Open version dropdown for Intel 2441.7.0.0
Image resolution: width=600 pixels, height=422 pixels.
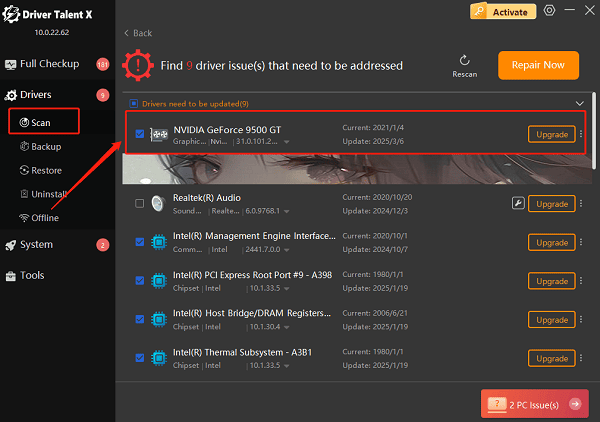tap(287, 250)
